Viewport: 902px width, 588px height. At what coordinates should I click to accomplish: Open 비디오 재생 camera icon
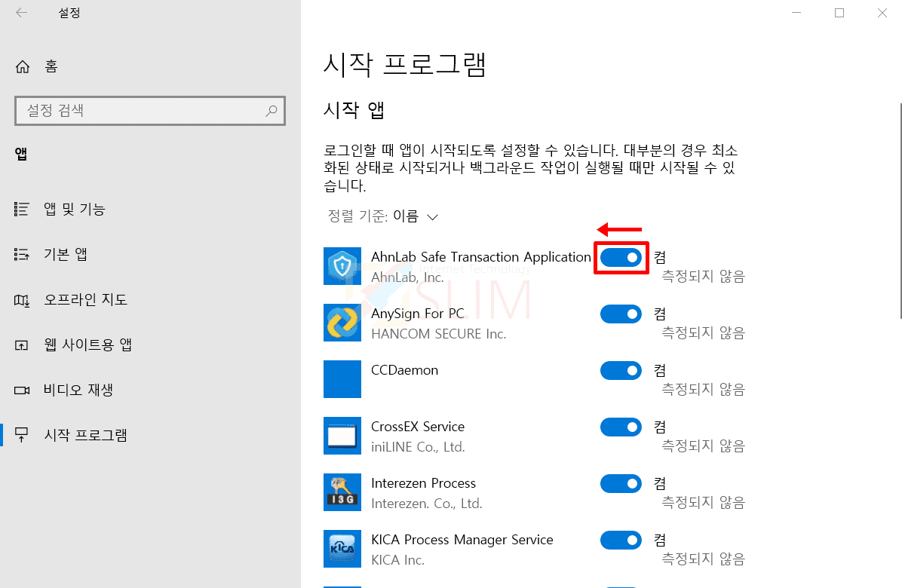(22, 390)
